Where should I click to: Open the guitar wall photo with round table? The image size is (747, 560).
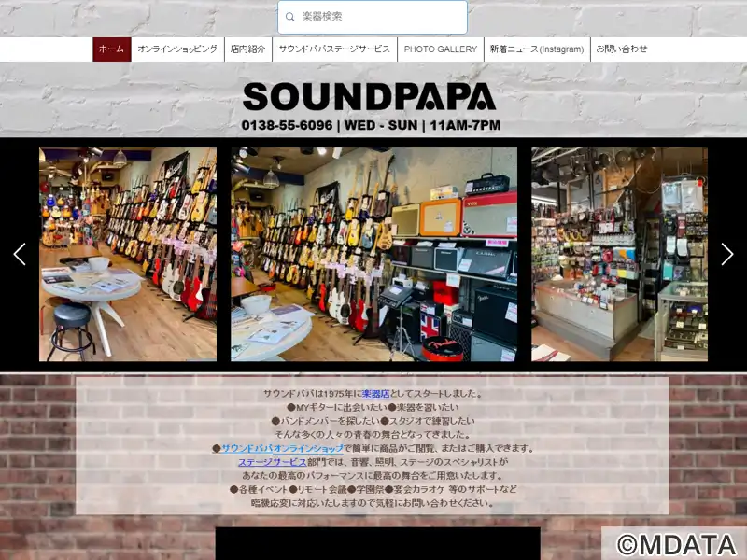128,254
